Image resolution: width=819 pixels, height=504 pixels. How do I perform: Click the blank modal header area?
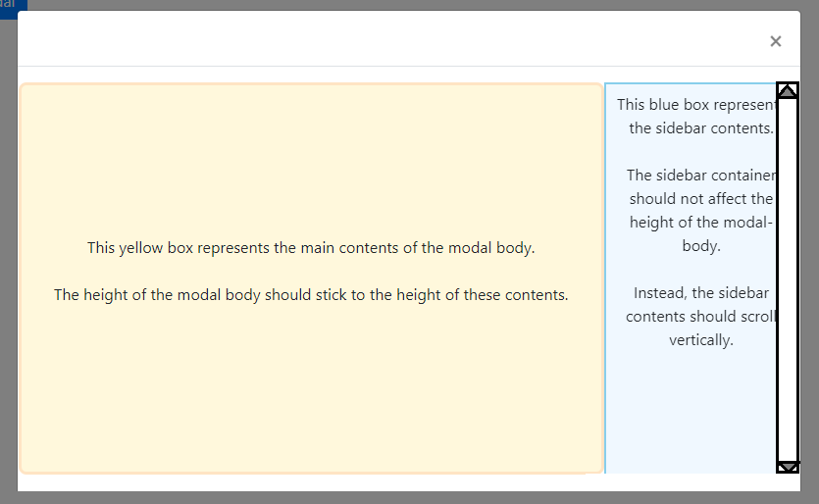[386, 39]
